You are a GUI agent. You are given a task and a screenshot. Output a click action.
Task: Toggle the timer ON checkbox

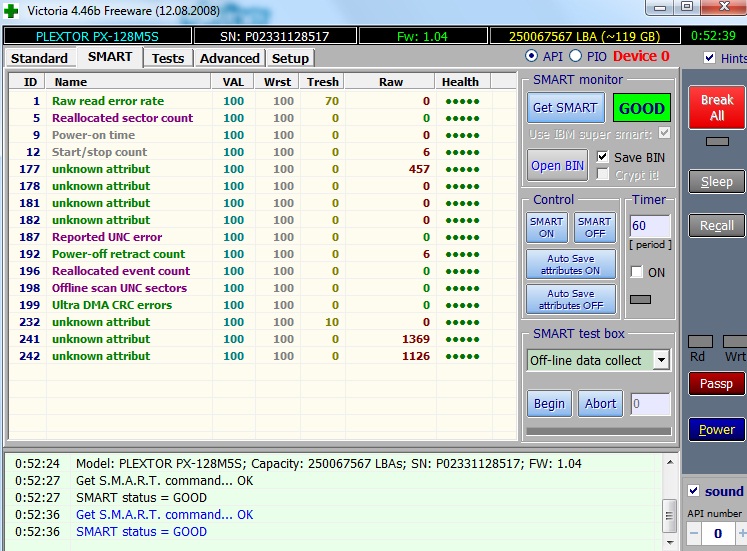coord(637,272)
